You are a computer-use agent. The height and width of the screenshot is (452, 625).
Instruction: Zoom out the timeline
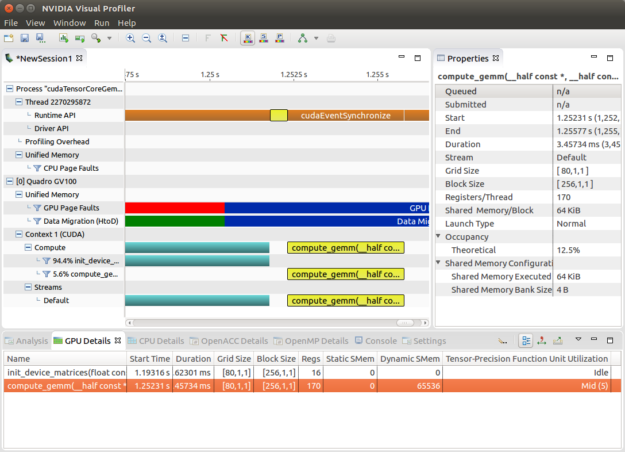pos(146,38)
